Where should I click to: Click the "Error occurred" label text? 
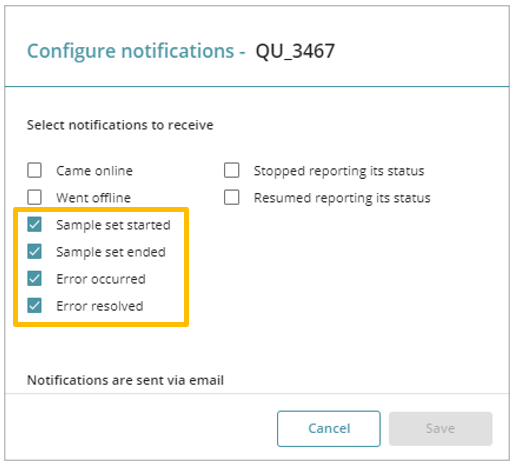101,279
